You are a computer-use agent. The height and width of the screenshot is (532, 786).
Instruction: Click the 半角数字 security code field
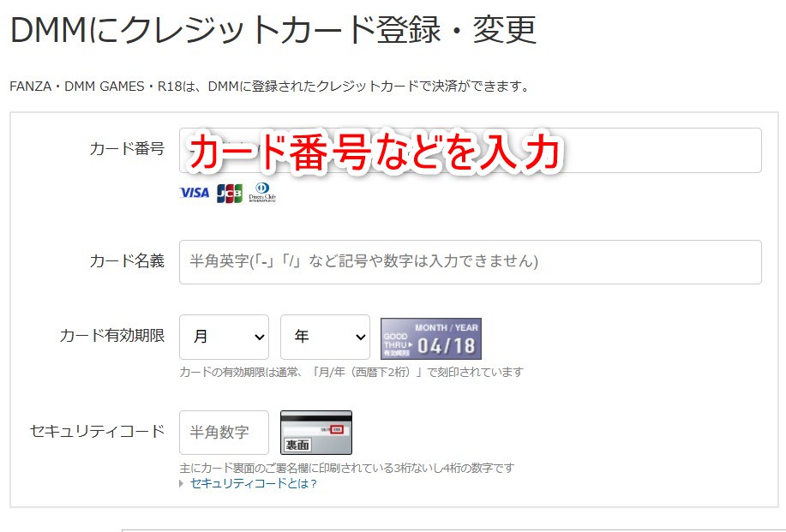224,432
